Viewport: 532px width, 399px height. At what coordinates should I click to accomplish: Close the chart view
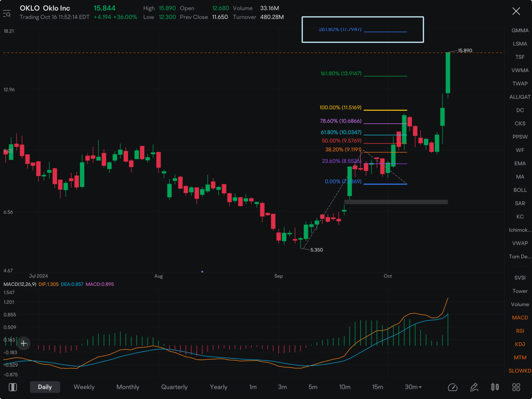pos(516,11)
